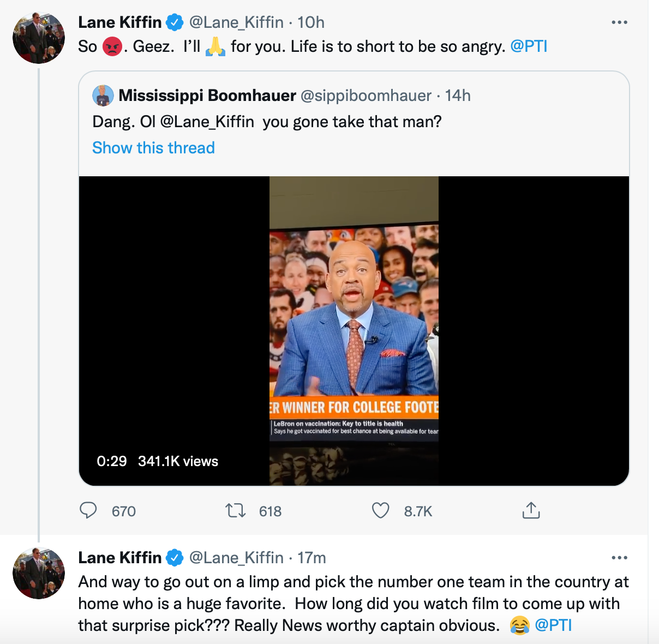
Task: Open Lane Kiffin's avatar on the 17m tweet
Action: pos(39,573)
